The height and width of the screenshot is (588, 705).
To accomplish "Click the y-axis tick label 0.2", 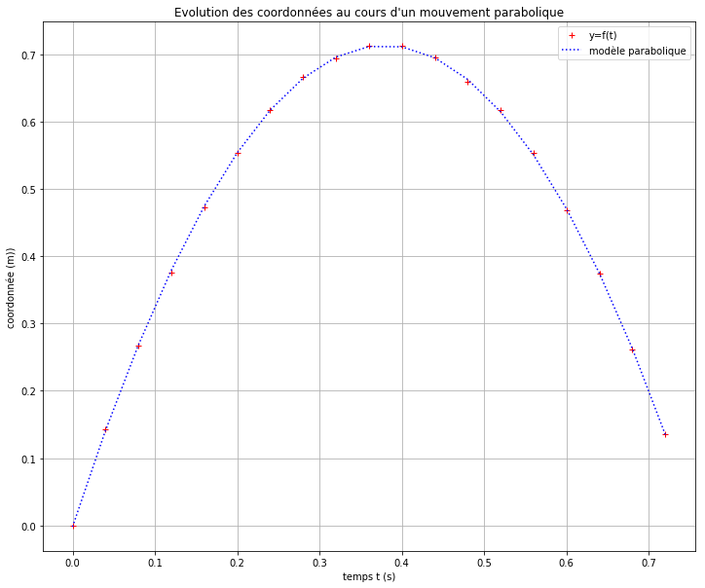I will pyautogui.click(x=28, y=391).
